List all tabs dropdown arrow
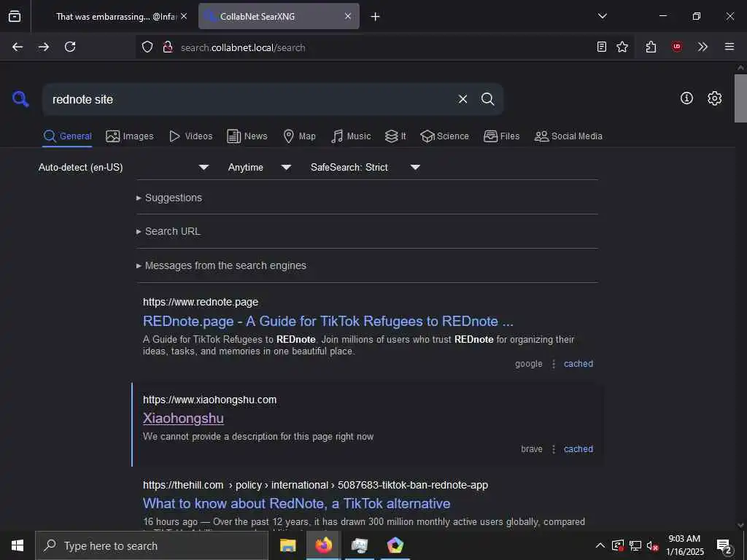Screen dimensions: 747x560 (x=602, y=16)
